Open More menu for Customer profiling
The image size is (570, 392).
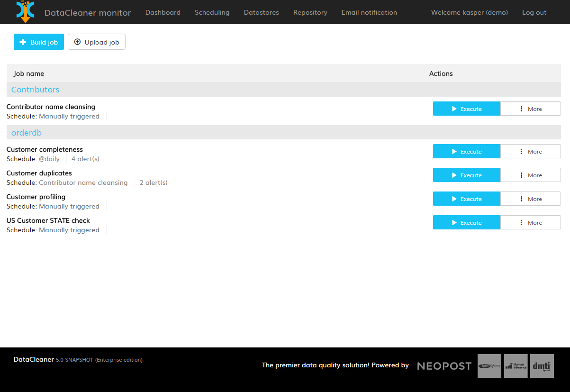click(x=531, y=199)
